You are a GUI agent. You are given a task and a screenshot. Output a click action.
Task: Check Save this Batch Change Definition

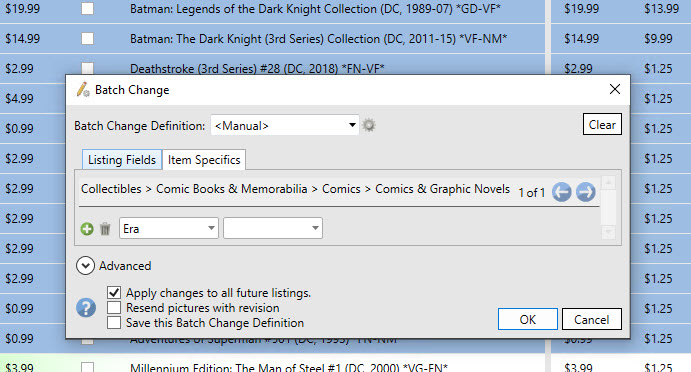tap(114, 323)
